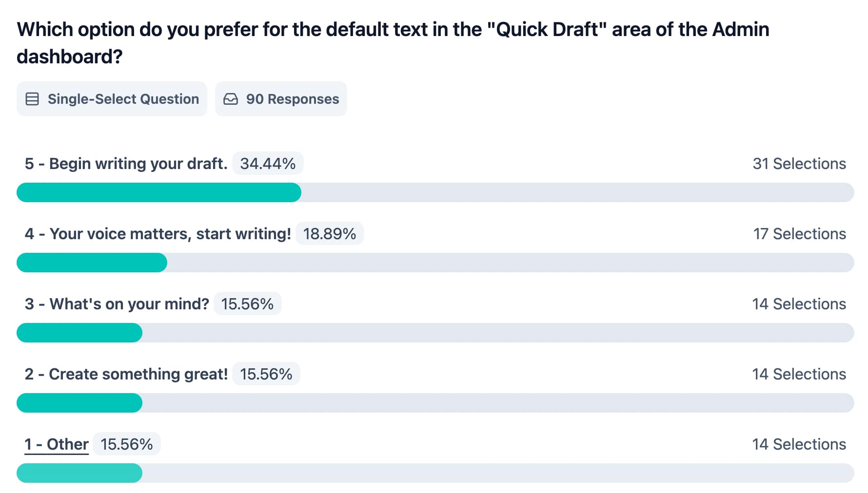
Task: Click the 90 Responses badge
Action: pos(281,99)
